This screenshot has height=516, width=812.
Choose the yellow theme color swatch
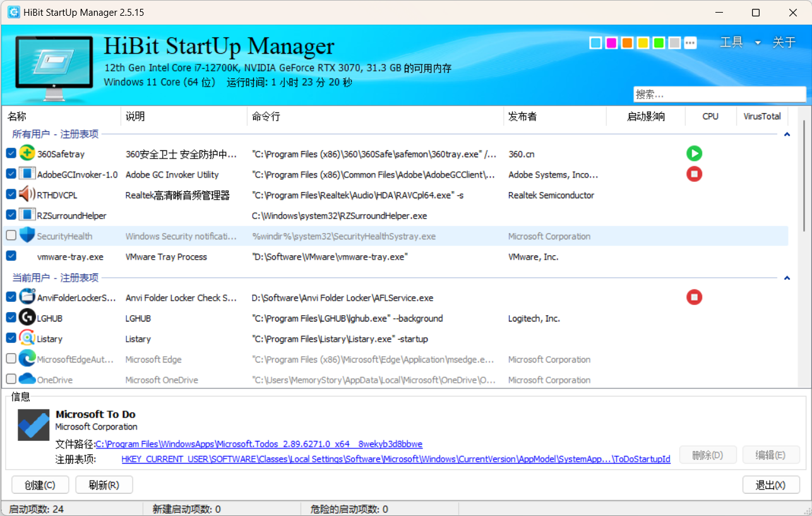coord(643,43)
